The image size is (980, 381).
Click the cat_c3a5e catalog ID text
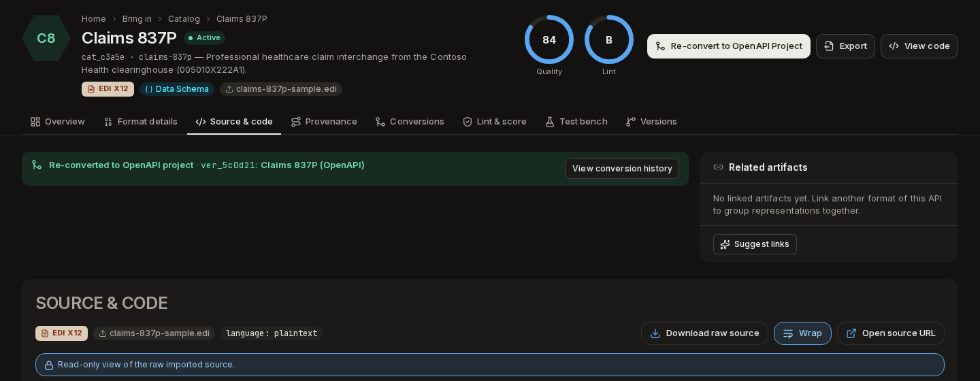[x=103, y=57]
